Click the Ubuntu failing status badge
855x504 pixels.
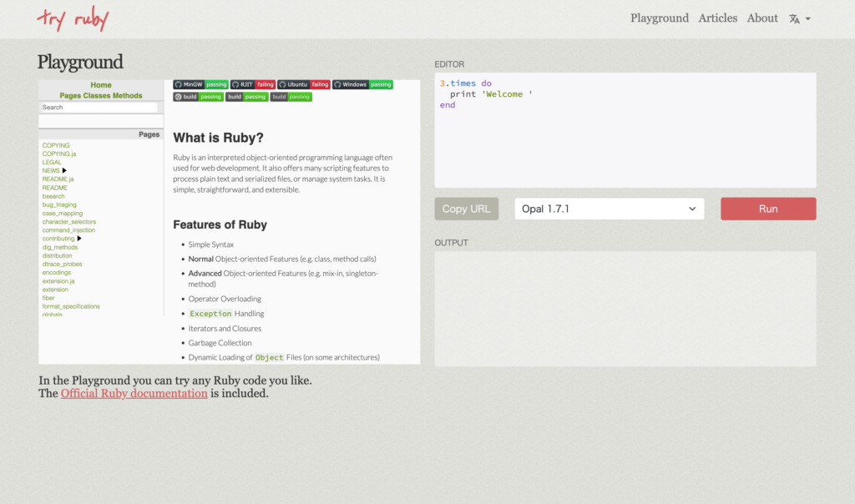[304, 84]
